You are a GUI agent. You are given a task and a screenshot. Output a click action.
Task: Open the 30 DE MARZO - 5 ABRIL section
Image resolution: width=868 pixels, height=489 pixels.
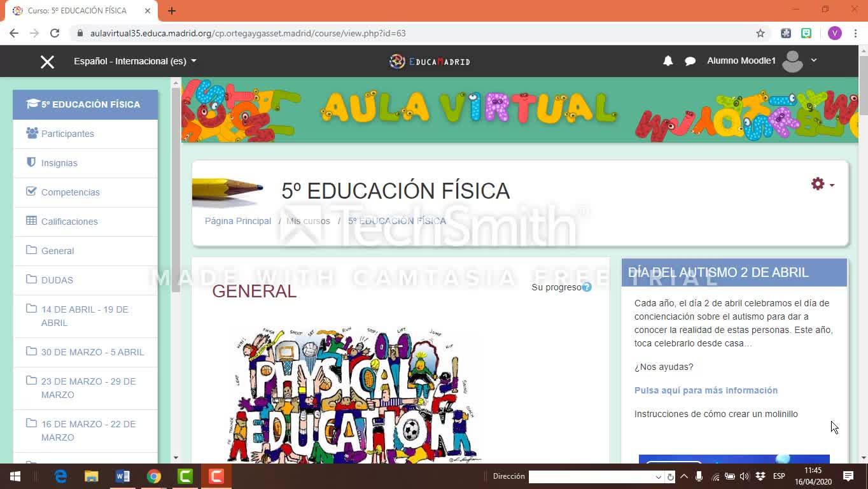[x=85, y=352]
